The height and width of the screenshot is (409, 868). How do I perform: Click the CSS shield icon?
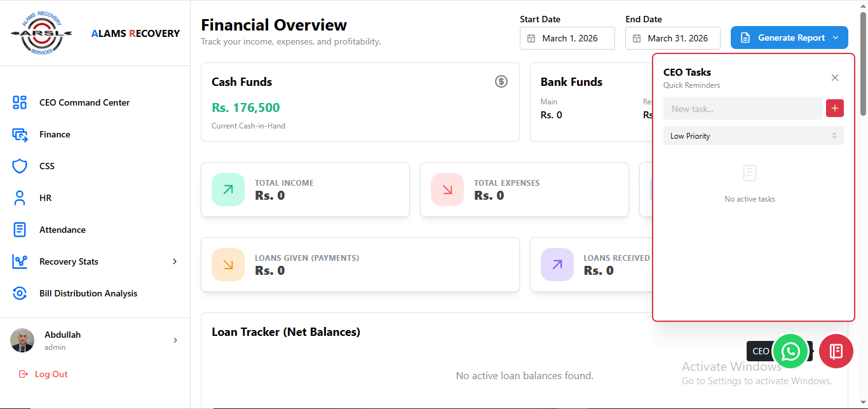tap(20, 166)
